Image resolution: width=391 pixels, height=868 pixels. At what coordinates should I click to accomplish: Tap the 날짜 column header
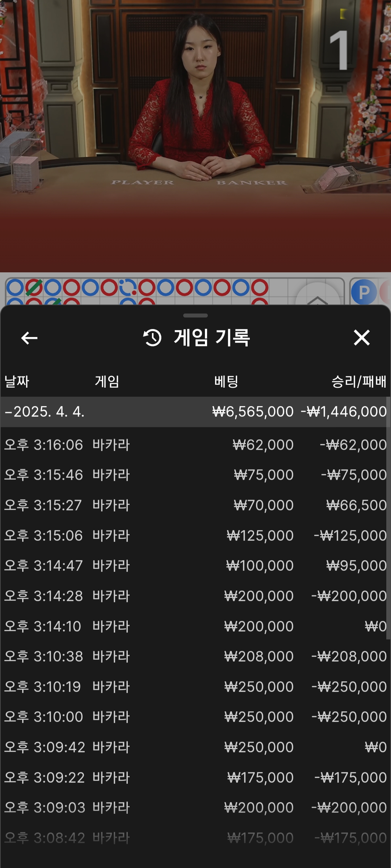(17, 382)
